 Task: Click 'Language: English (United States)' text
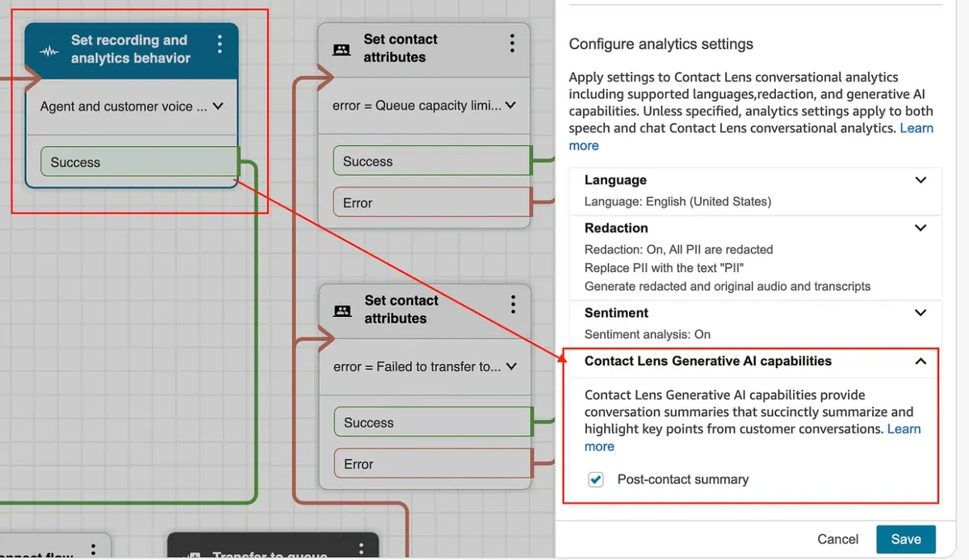tap(677, 201)
